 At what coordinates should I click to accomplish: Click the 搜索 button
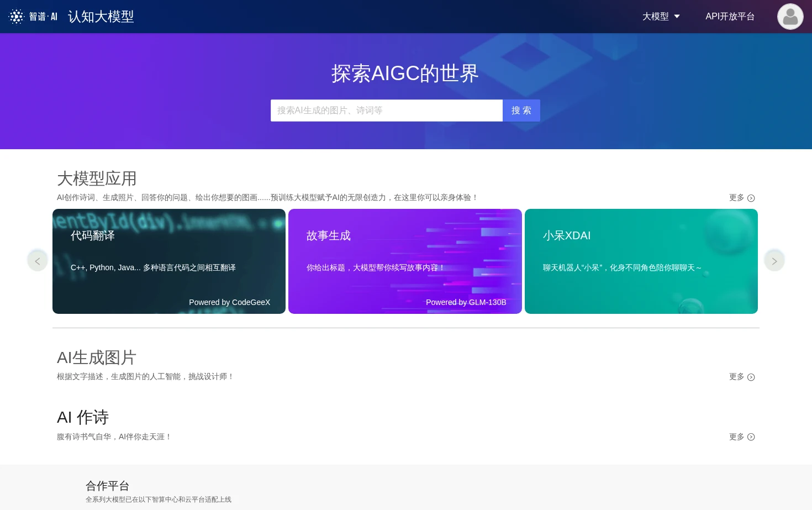pyautogui.click(x=521, y=111)
